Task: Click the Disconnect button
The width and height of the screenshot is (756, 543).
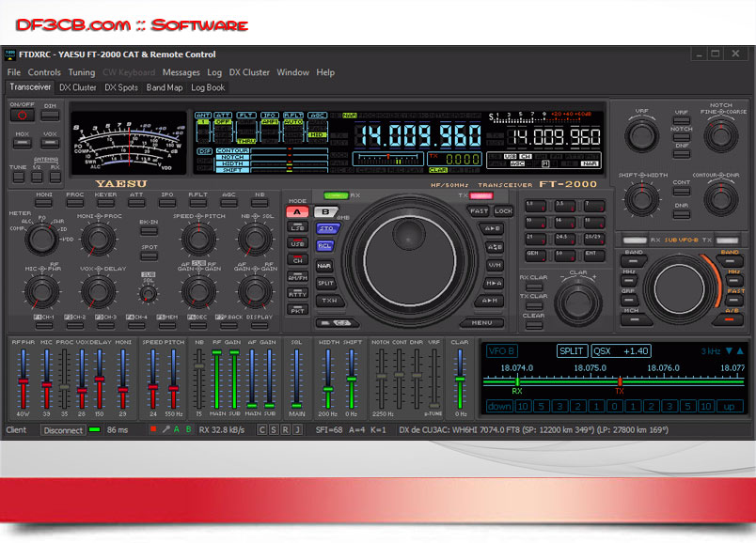Action: 63,430
